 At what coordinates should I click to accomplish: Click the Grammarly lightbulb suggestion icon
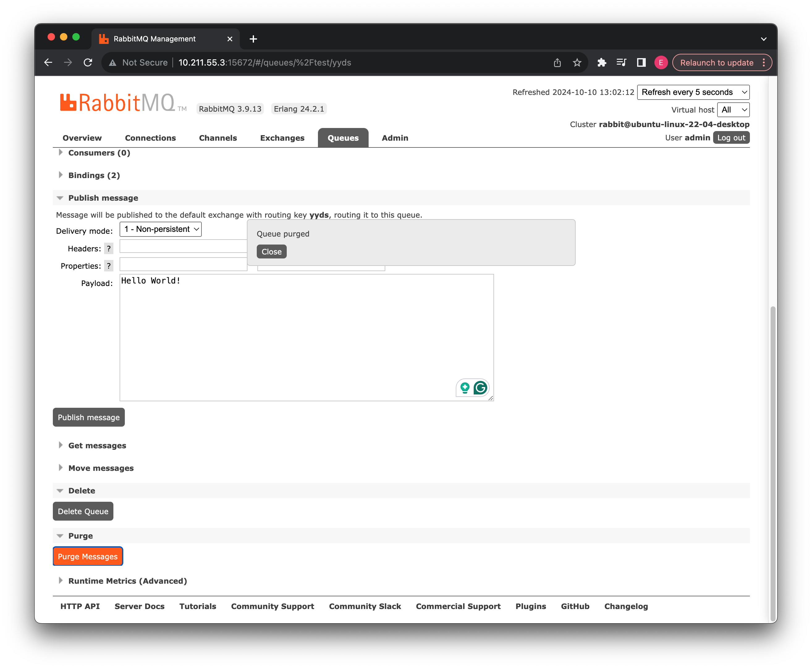465,388
